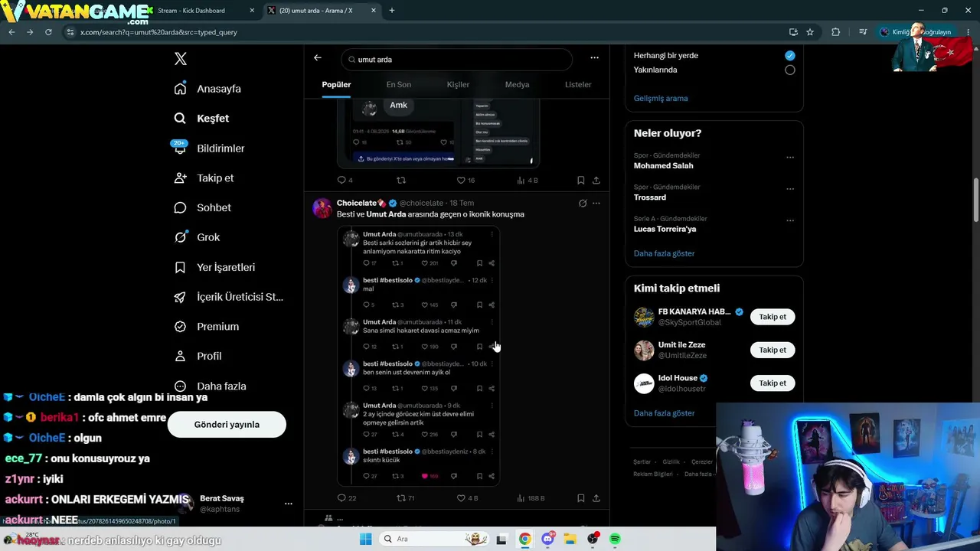Image resolution: width=980 pixels, height=551 pixels.
Task: Like Choicelate's post with 4 B likes
Action: pyautogui.click(x=461, y=498)
